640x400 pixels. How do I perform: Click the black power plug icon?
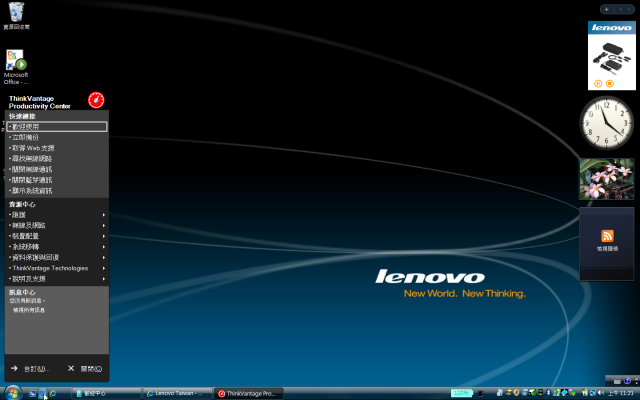pos(480,393)
